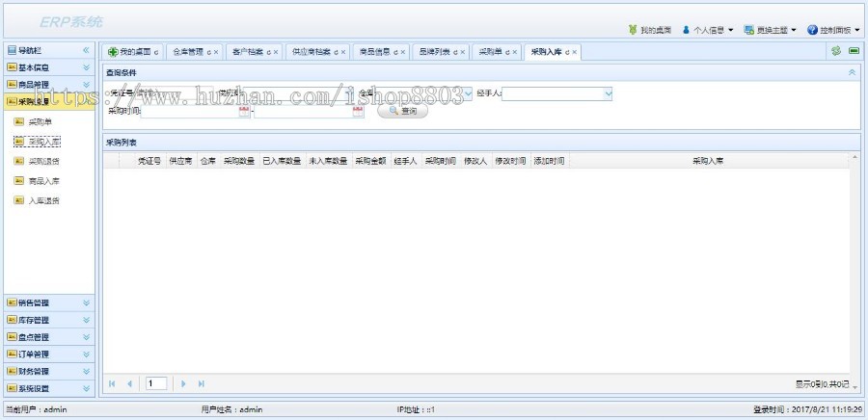The height and width of the screenshot is (420, 868).
Task: Click the 经手人 combo text field
Action: (x=553, y=94)
